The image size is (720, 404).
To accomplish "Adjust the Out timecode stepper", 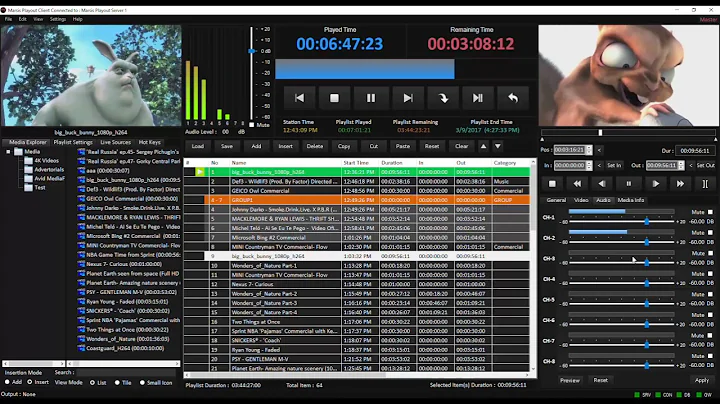I will click(681, 165).
